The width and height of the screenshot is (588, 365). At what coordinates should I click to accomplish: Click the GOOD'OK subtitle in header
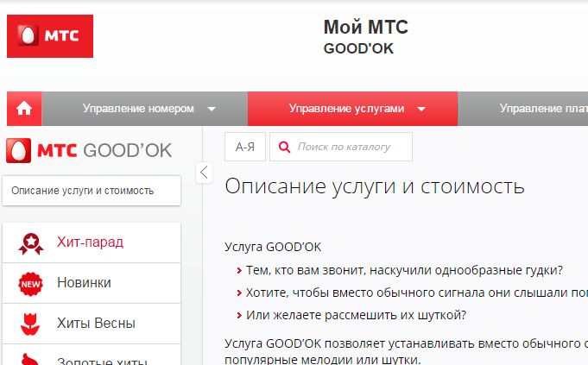click(358, 48)
